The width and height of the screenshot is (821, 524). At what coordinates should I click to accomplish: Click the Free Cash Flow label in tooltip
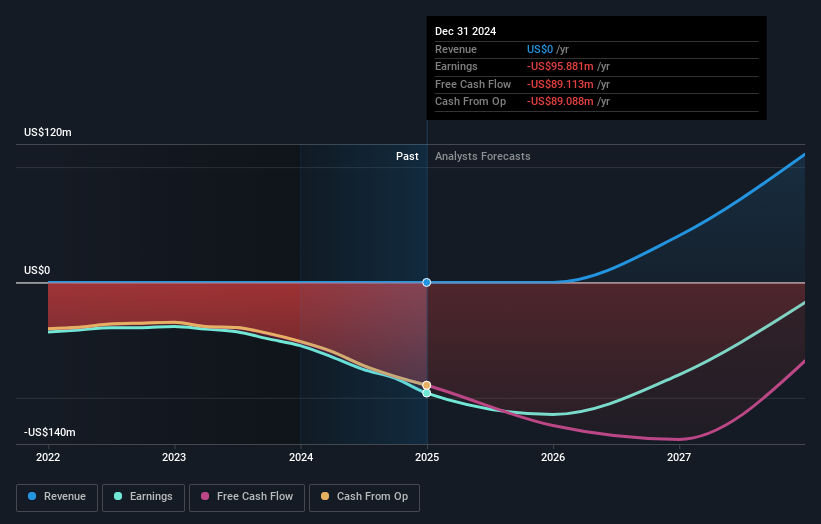[x=473, y=84]
